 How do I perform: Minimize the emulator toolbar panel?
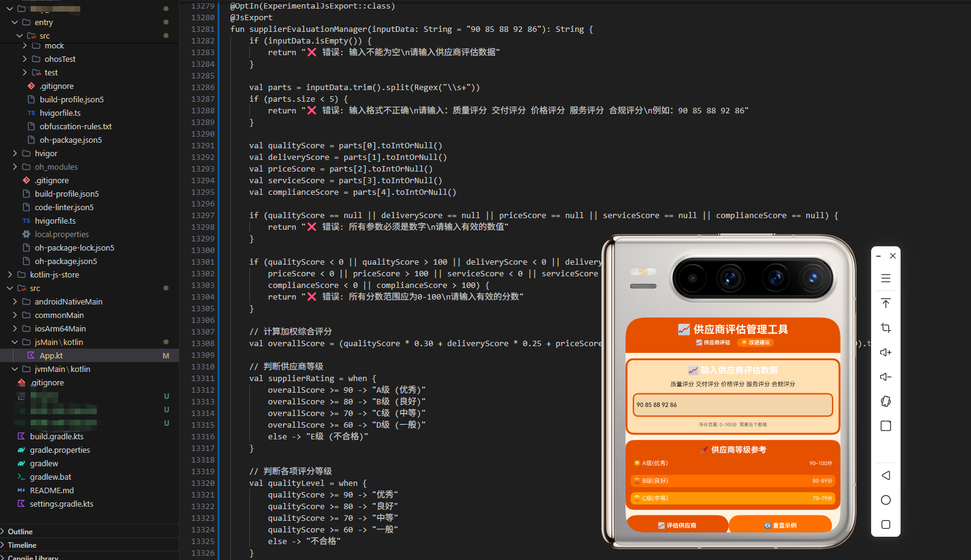coord(878,256)
